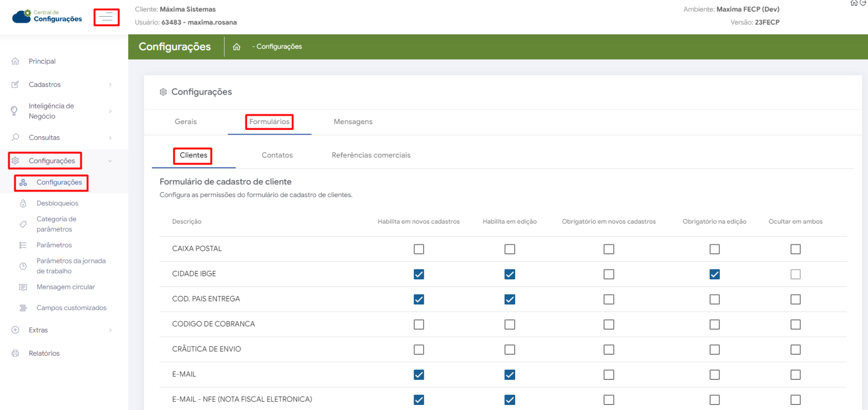
Task: Click the hamburger menu icon
Action: point(106,18)
